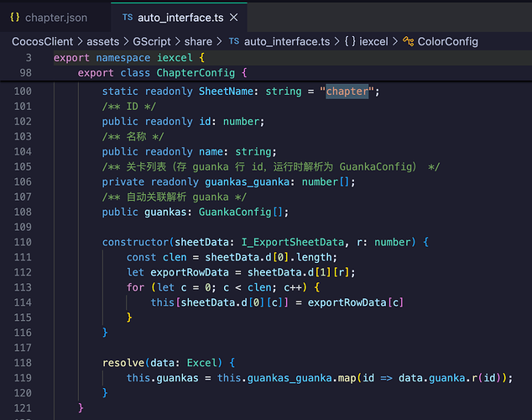Click the class symbol icon before ColorConfig

pyautogui.click(x=408, y=41)
